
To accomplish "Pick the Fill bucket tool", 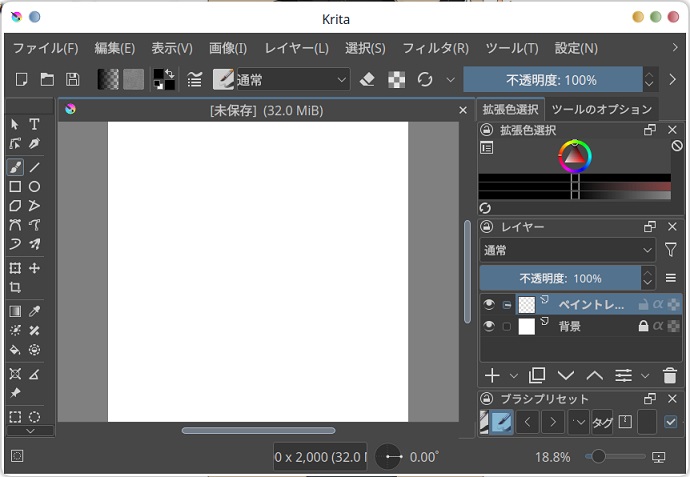I will [15, 350].
